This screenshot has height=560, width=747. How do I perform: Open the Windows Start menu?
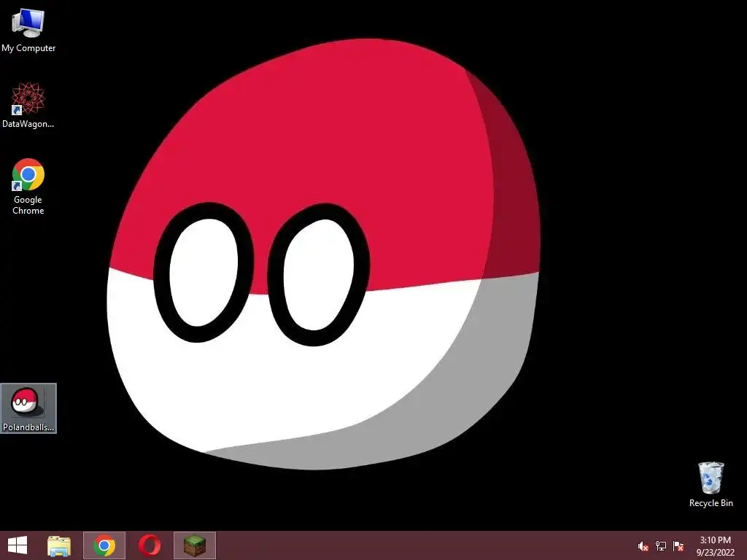click(18, 545)
